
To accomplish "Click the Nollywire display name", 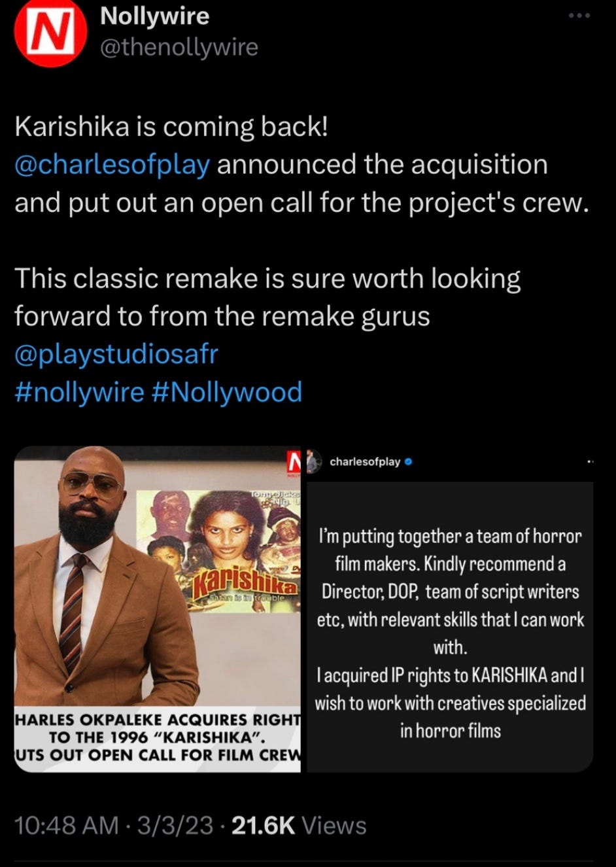I will (x=154, y=16).
